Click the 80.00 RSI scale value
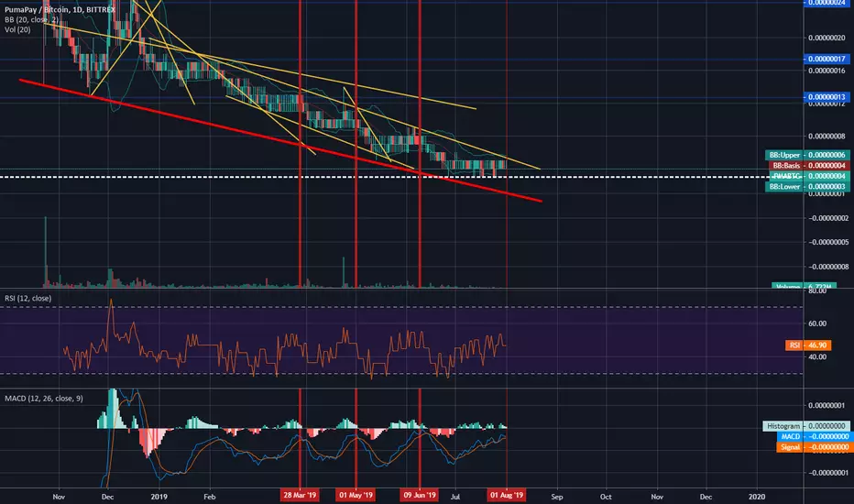The width and height of the screenshot is (854, 504). click(817, 291)
